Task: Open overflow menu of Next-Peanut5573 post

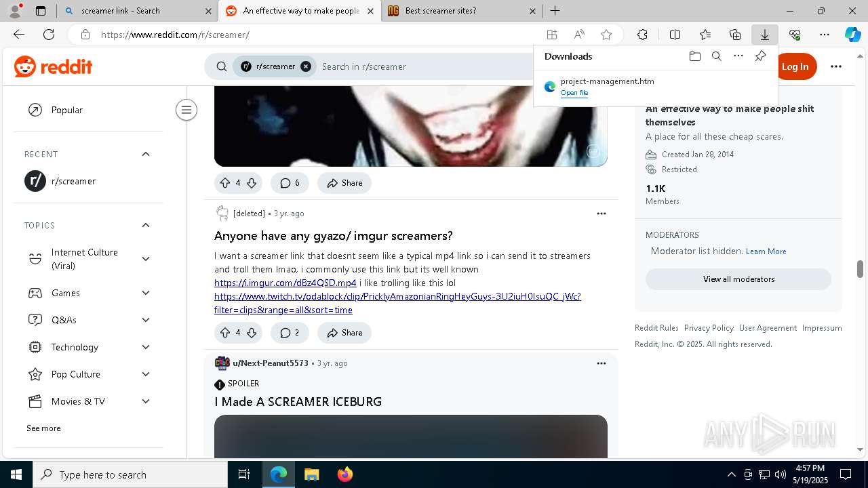Action: [x=601, y=363]
